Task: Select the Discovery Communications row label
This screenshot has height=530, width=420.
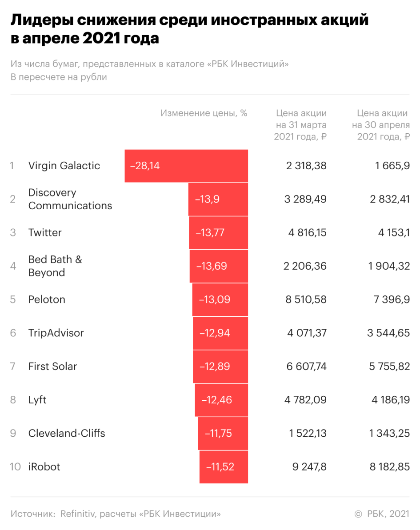Action: point(70,199)
